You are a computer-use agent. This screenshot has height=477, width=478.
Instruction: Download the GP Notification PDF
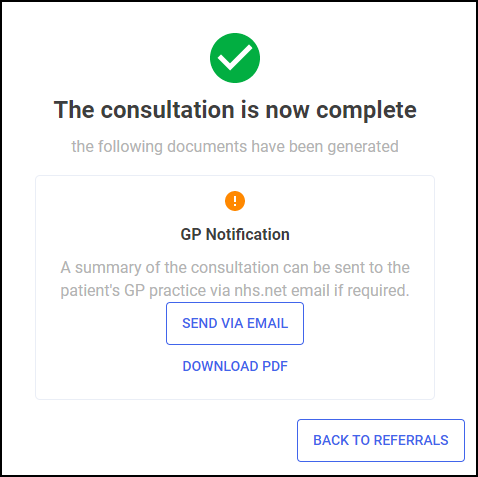tap(235, 366)
